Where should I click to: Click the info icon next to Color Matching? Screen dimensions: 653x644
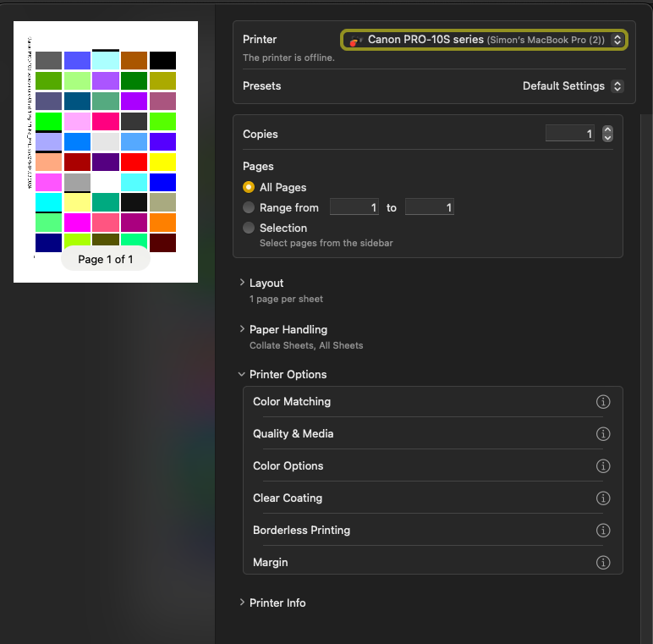[603, 402]
